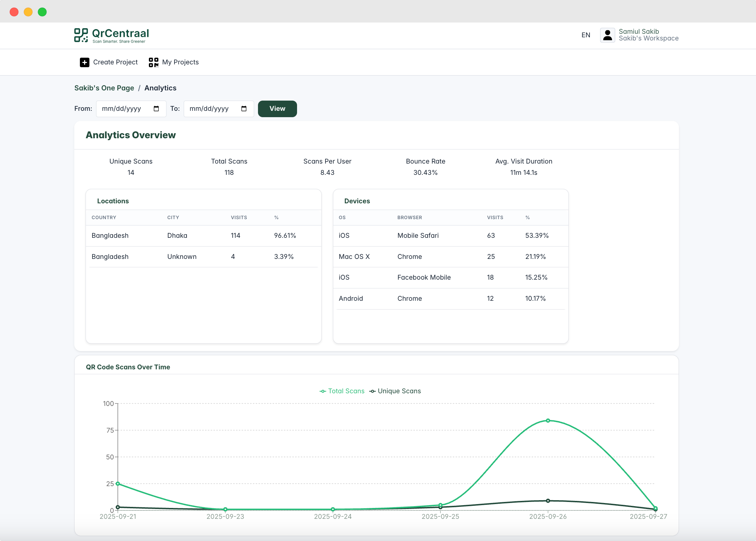Click the QrCentraal logo icon

81,35
